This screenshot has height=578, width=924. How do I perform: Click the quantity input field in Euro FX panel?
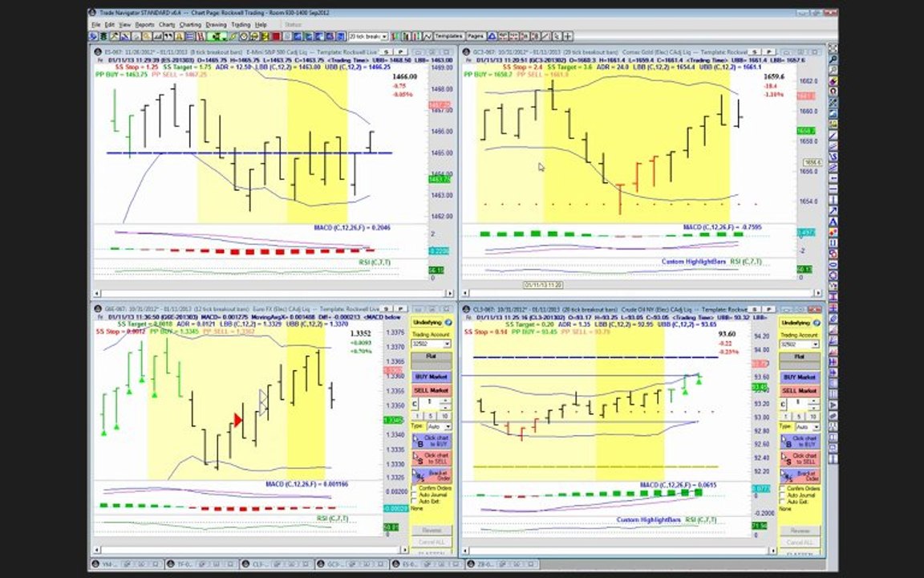tap(430, 404)
